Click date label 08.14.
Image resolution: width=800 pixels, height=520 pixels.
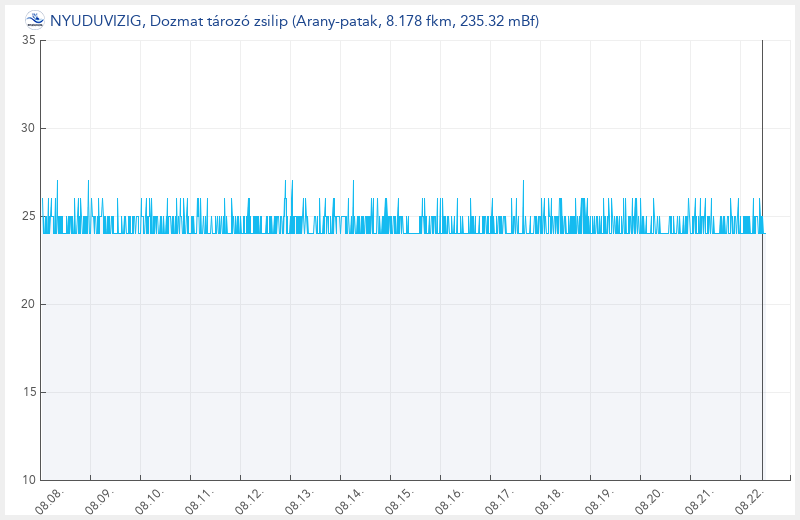tap(350, 501)
